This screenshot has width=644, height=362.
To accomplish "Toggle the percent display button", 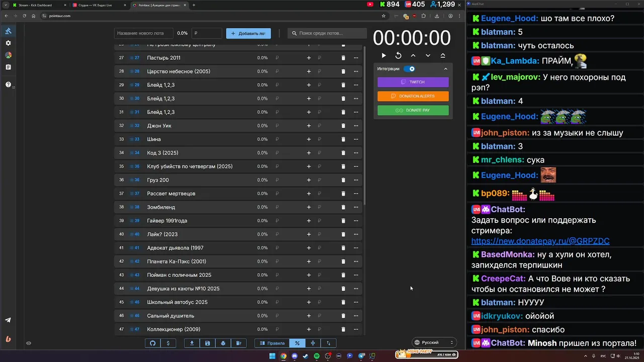I will [x=297, y=343].
